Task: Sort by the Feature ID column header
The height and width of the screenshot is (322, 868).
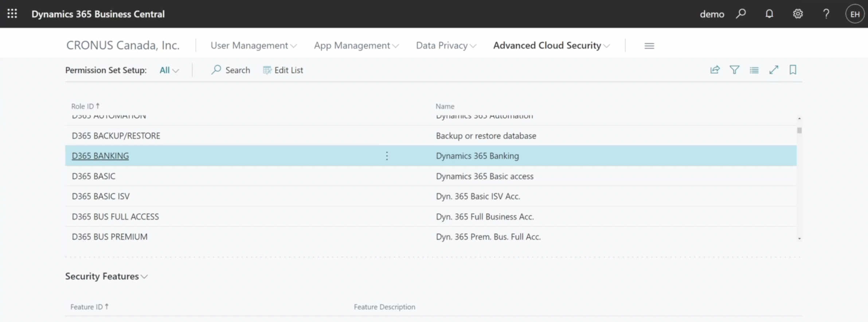Action: (89, 307)
